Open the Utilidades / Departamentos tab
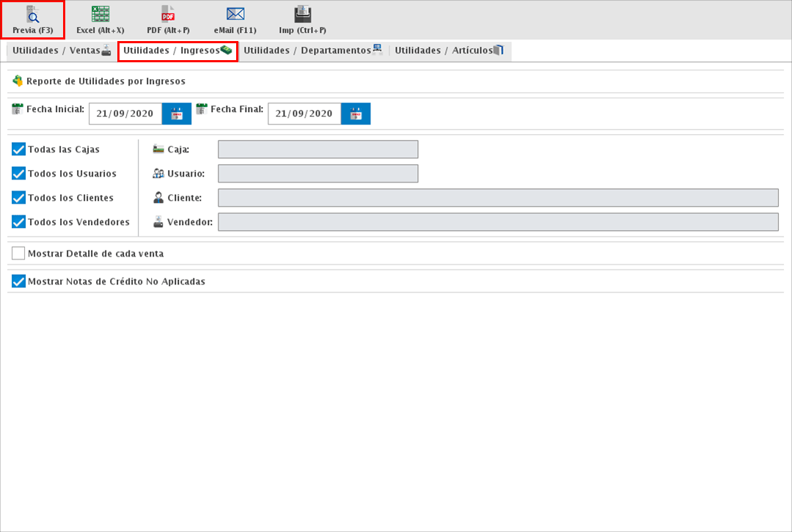The width and height of the screenshot is (792, 532). point(313,51)
